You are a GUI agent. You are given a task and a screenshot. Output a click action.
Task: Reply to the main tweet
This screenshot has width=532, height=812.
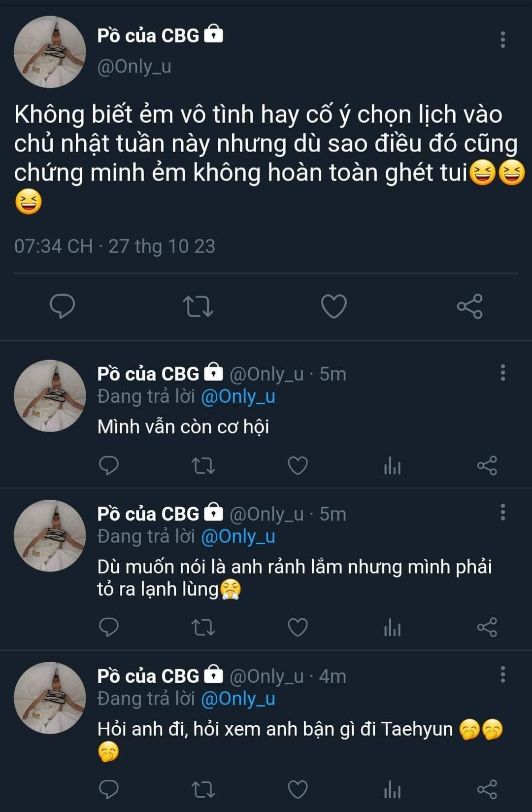pos(63,306)
